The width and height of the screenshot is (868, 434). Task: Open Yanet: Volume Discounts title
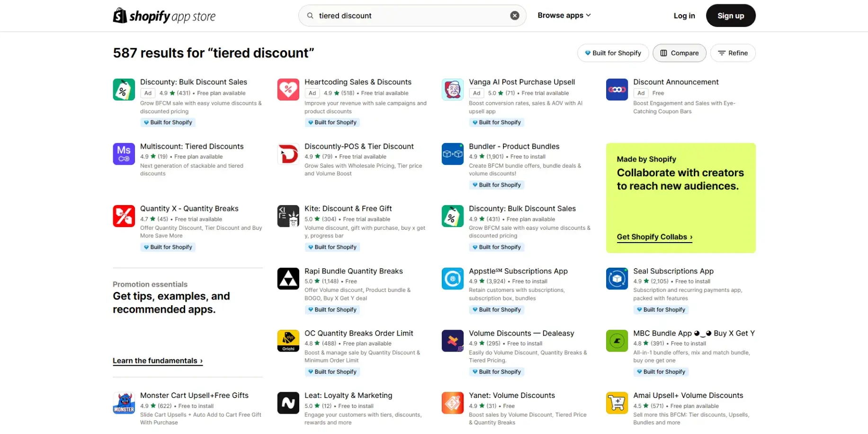(x=512, y=395)
